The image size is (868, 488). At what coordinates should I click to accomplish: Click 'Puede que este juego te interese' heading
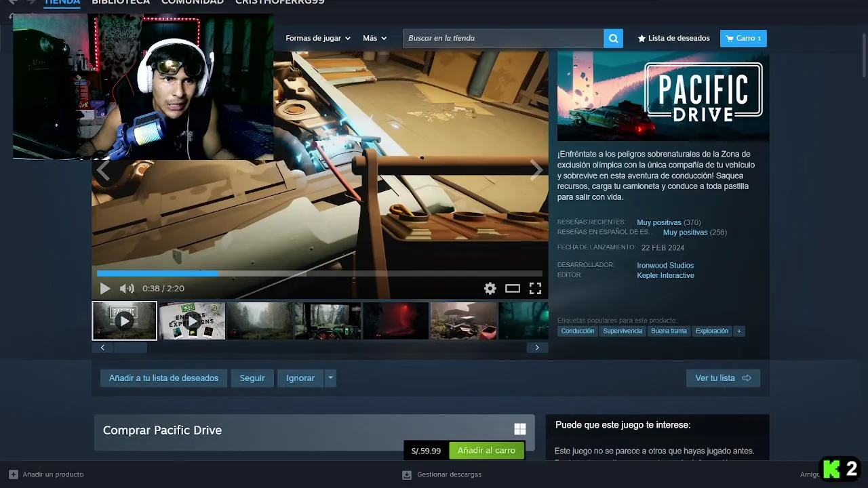pos(623,425)
